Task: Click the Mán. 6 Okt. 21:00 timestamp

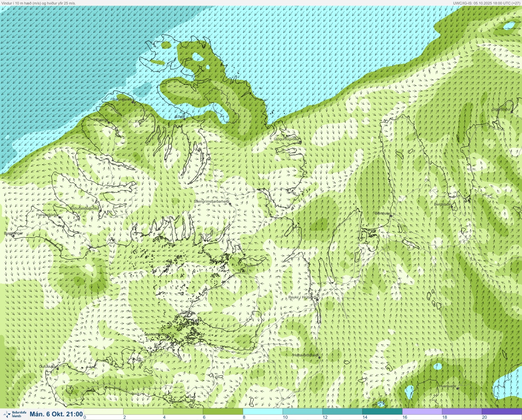Action: [56, 414]
